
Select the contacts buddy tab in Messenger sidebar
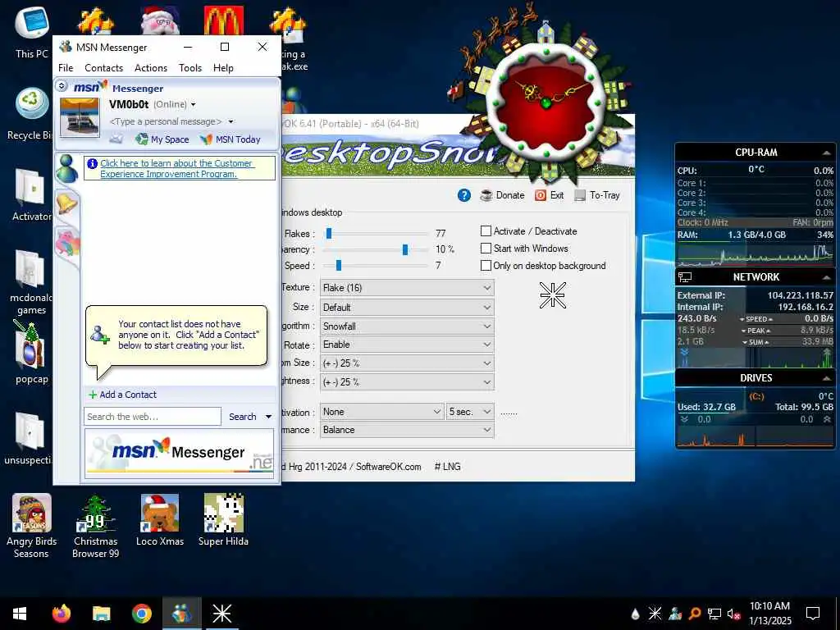click(x=67, y=168)
